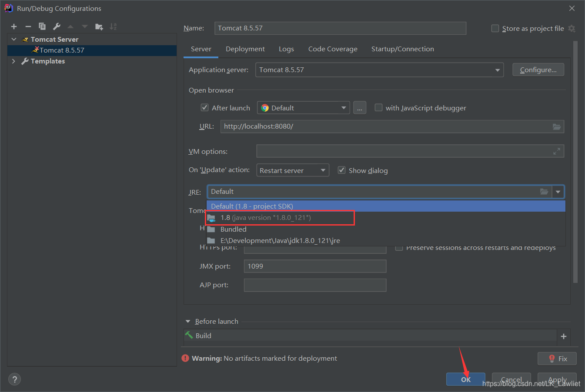Click the JMX port field 1099
585x392 pixels.
click(x=315, y=266)
